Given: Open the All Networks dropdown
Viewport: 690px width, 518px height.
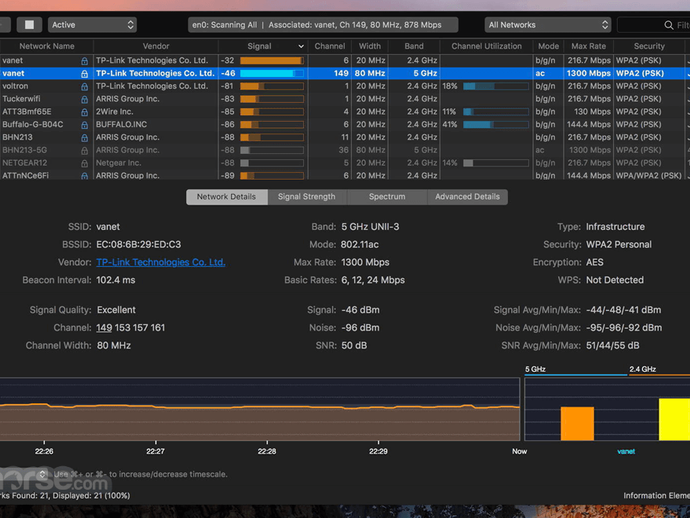Looking at the screenshot, I should click(x=548, y=25).
